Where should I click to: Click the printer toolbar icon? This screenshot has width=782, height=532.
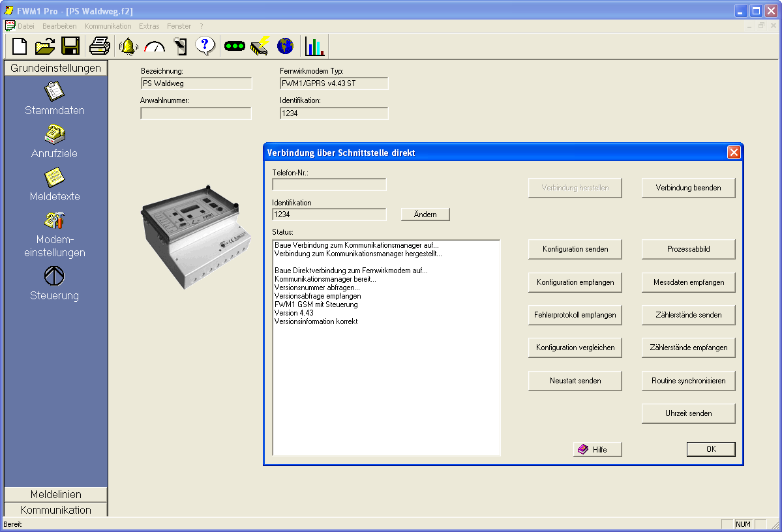99,46
